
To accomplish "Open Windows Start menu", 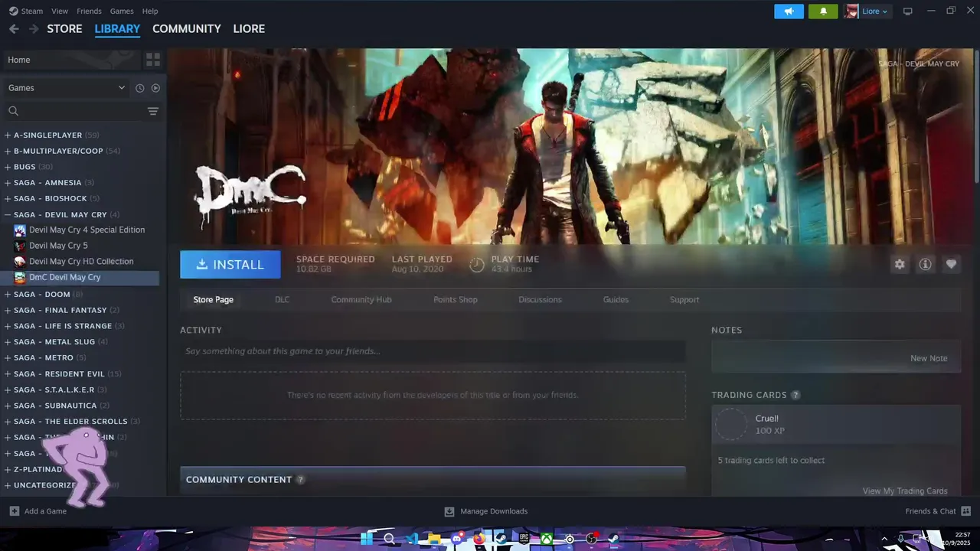I will (367, 539).
